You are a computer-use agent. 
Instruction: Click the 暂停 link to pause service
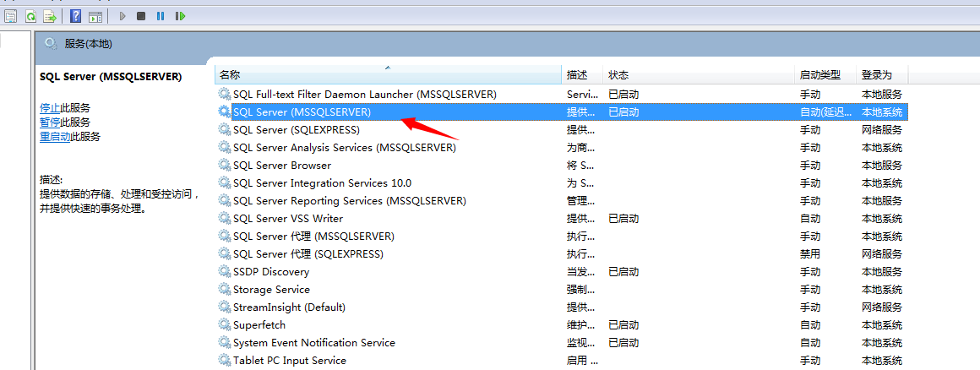point(50,122)
